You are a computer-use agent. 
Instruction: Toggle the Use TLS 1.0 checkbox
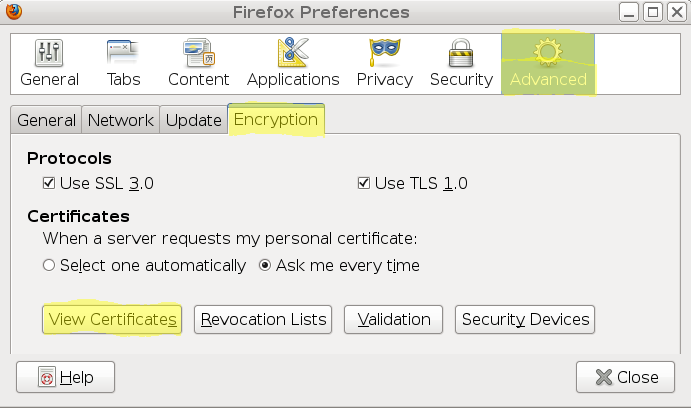tap(364, 183)
